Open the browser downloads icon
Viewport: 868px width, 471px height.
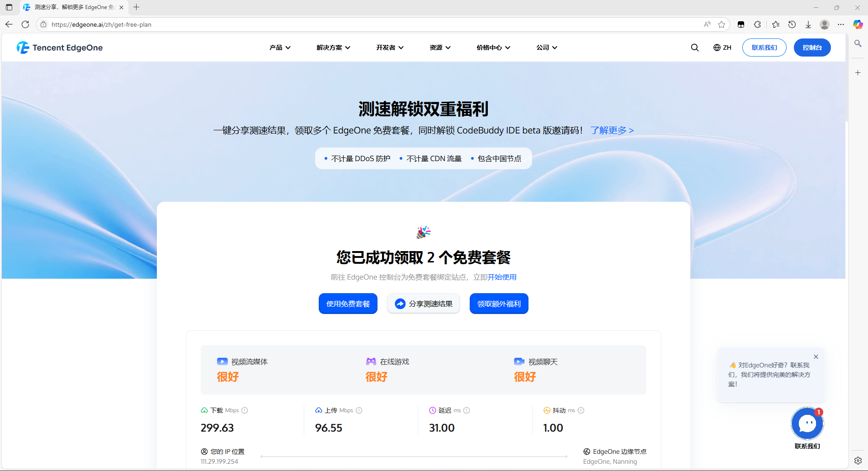click(808, 24)
